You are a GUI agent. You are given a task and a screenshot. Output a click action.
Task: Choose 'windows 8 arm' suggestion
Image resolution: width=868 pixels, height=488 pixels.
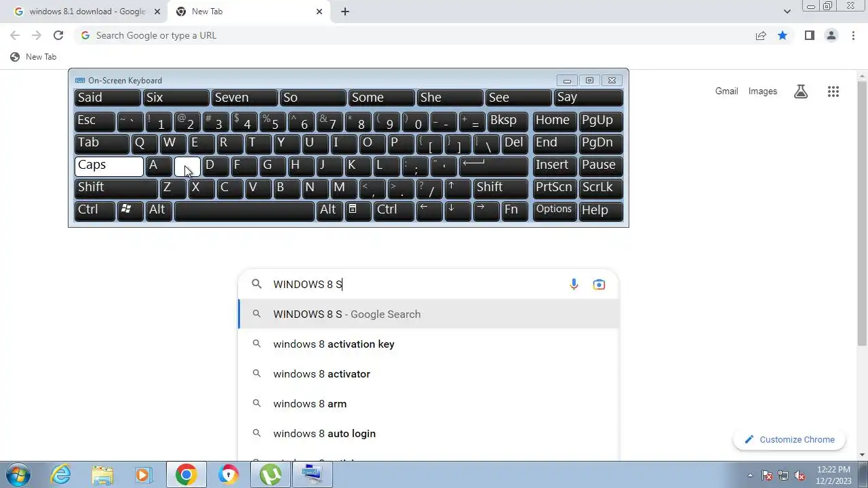pos(429,404)
